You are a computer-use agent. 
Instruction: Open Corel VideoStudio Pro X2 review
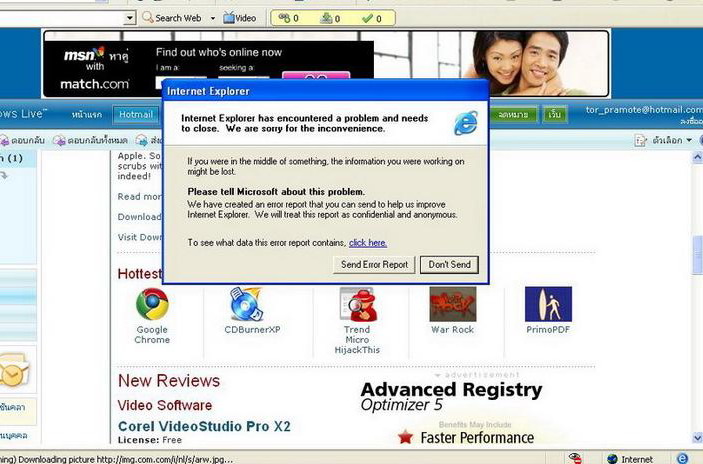pyautogui.click(x=204, y=426)
